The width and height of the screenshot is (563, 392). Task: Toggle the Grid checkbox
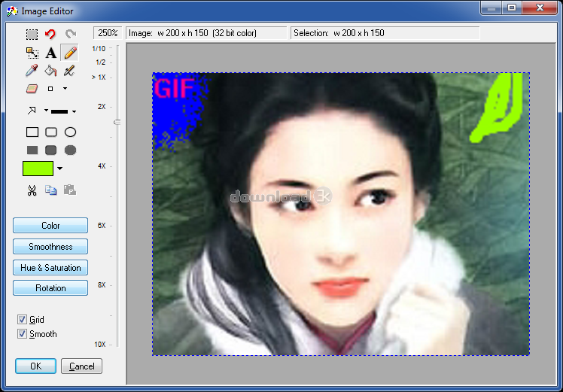tap(22, 320)
